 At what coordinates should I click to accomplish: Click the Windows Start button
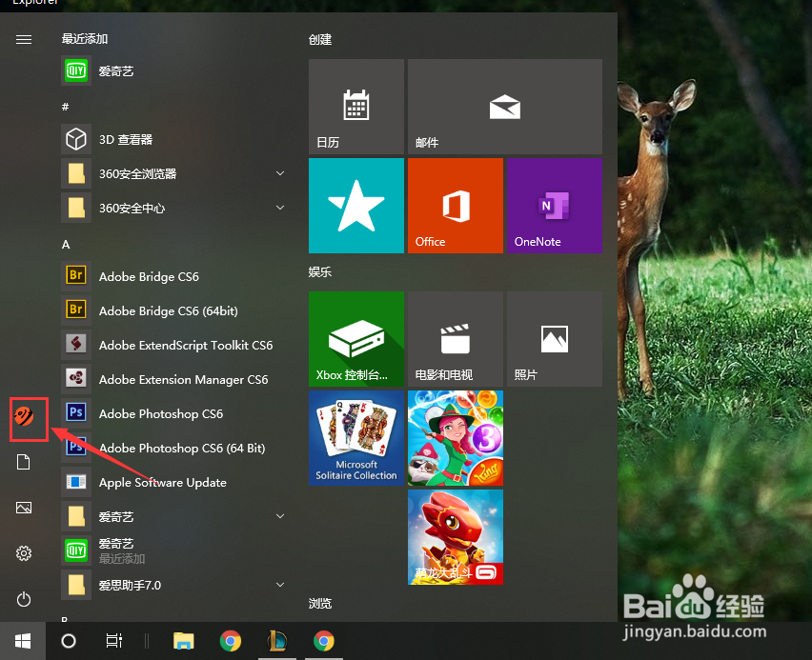(x=23, y=641)
